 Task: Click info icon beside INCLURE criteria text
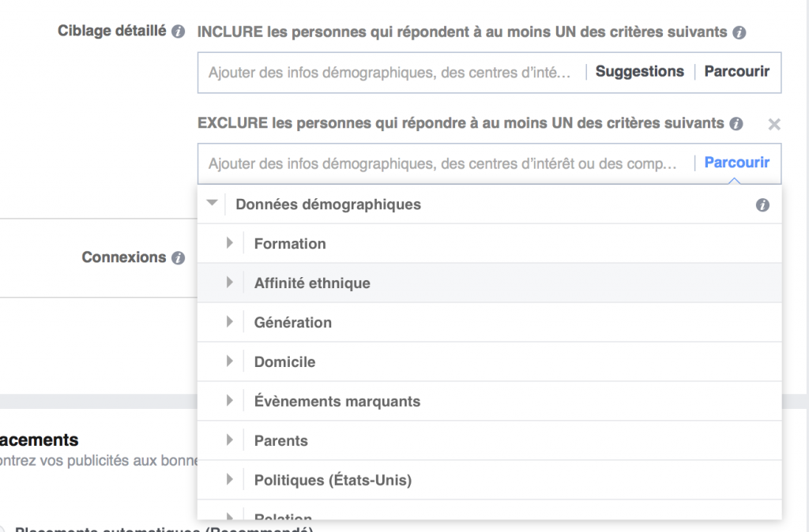click(x=739, y=32)
